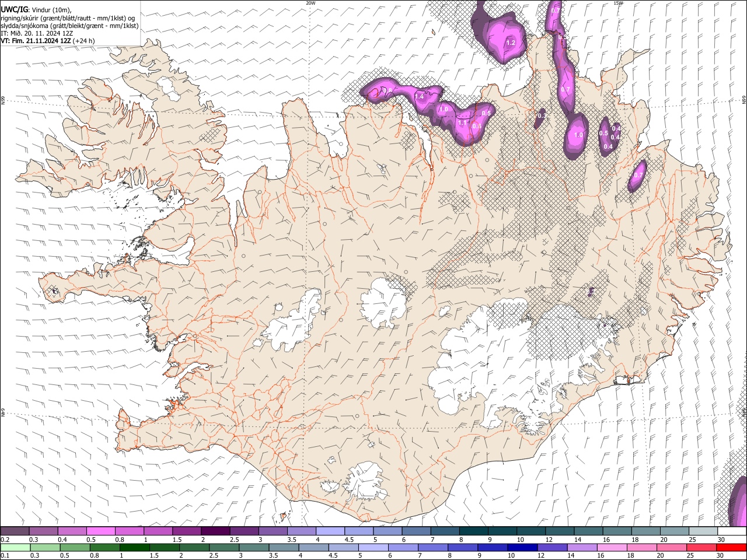747x560 pixels.
Task: Click the 1.1 snowfall value label
Action: click(462, 123)
